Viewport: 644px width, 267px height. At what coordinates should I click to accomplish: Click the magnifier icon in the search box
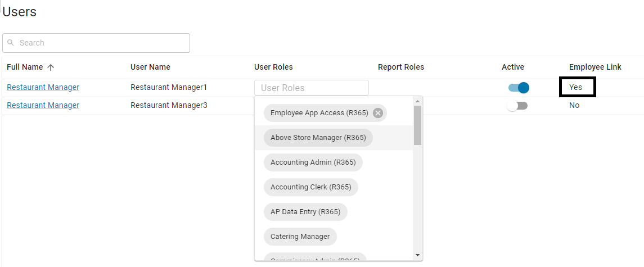tap(11, 43)
